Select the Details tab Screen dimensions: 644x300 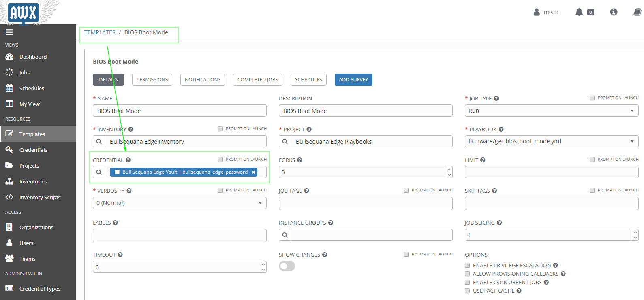tap(108, 80)
